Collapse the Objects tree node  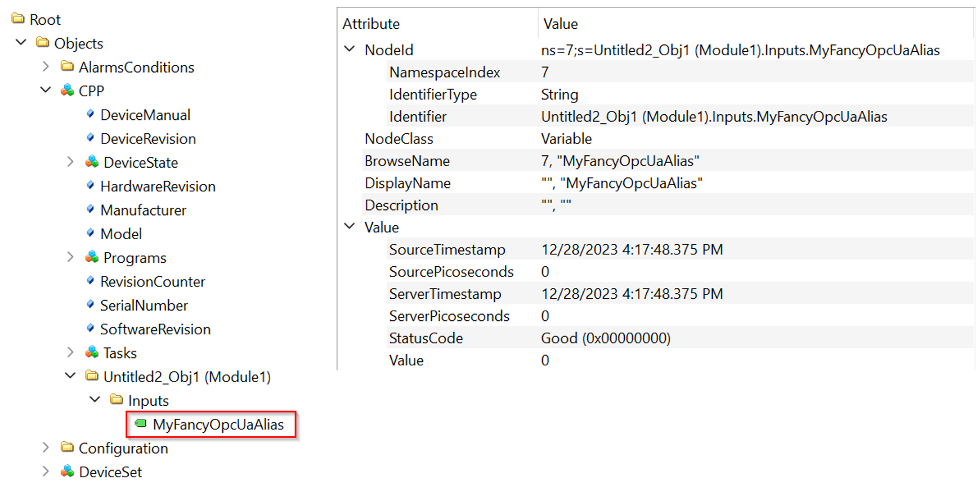(21, 42)
